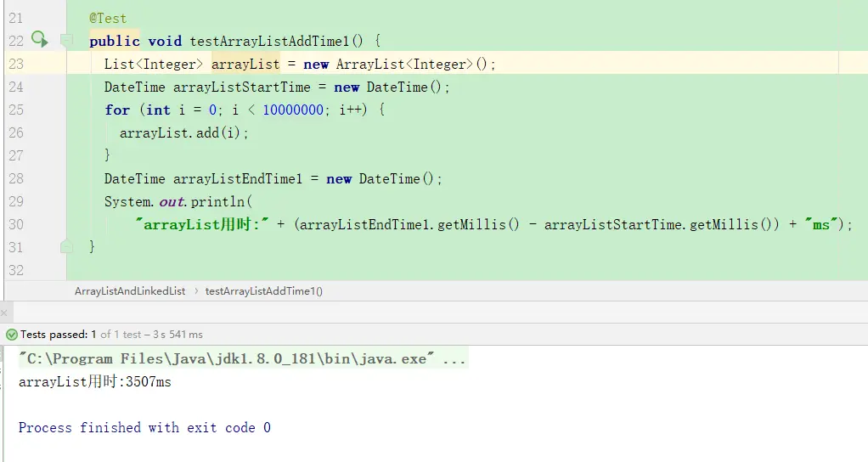The image size is (868, 462).
Task: Click the java.exe command line in console
Action: [x=242, y=359]
